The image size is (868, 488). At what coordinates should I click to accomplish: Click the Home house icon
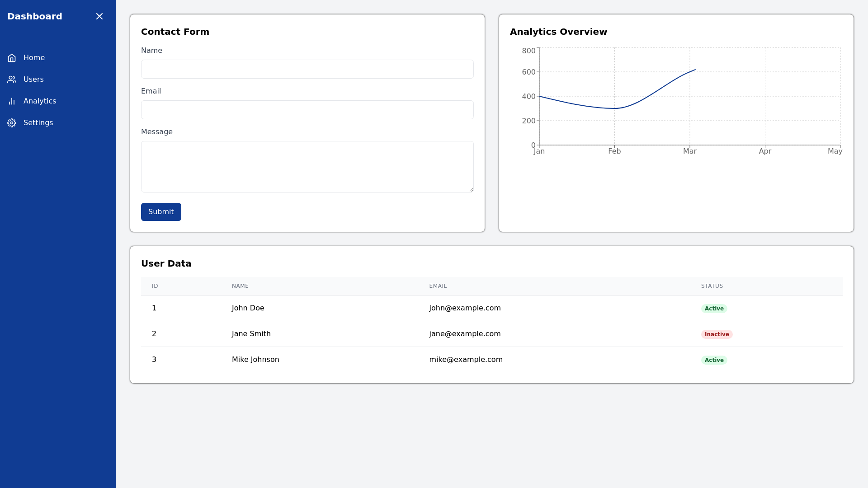(12, 58)
